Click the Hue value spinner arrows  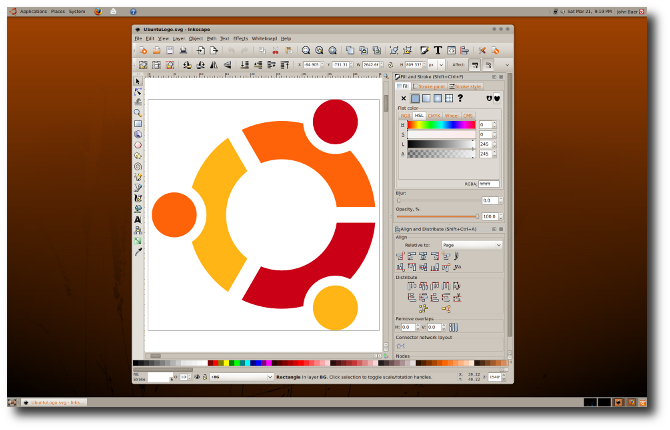495,125
